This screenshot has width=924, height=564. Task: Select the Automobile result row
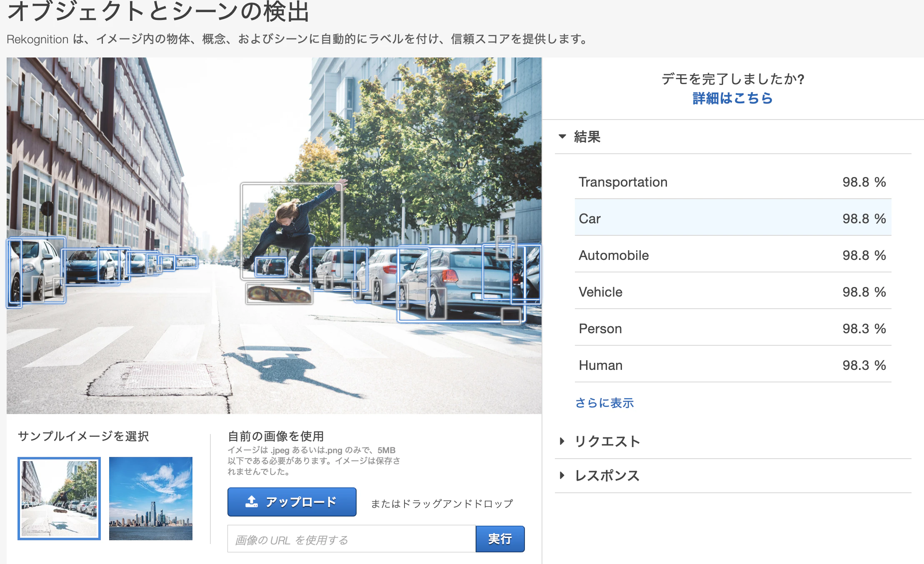[x=733, y=255]
